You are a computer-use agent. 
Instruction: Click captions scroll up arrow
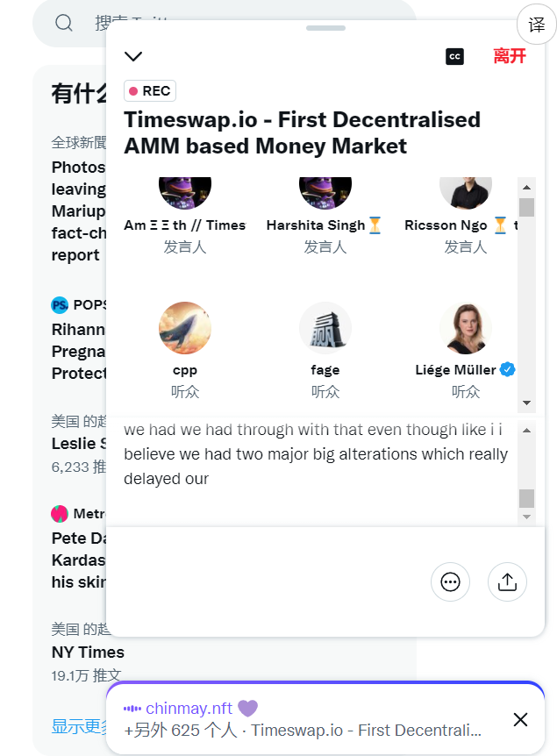click(x=526, y=430)
